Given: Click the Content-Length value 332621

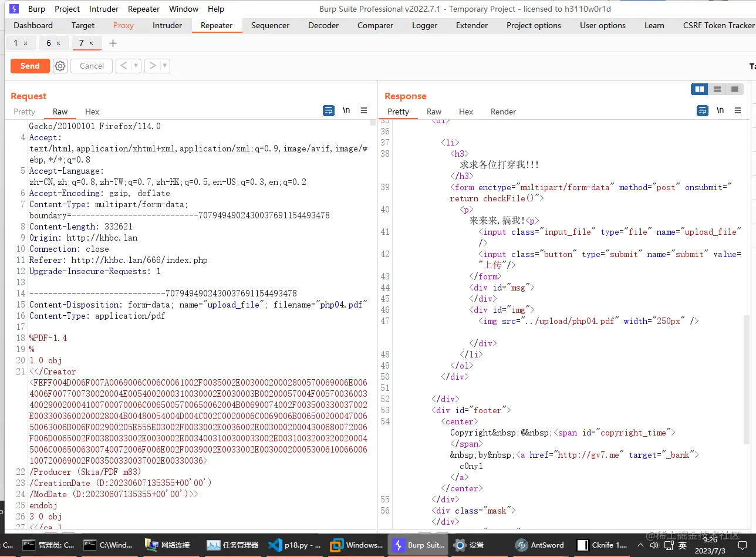Looking at the screenshot, I should tap(119, 227).
